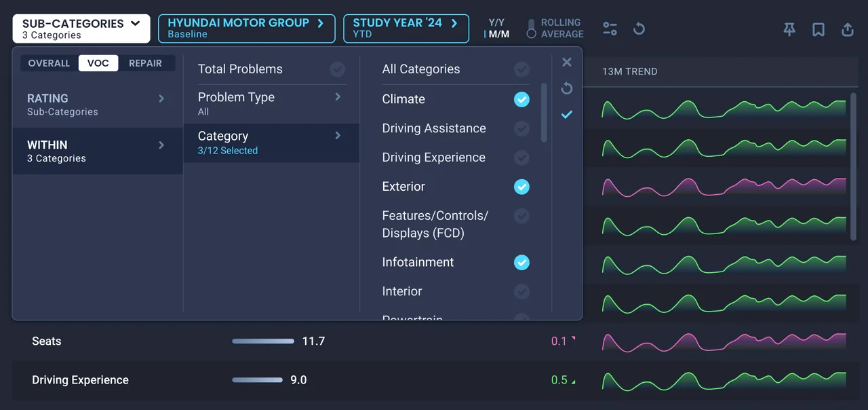Viewport: 868px width, 410px height.
Task: Open the Sub-Categories dropdown
Action: coord(81,29)
